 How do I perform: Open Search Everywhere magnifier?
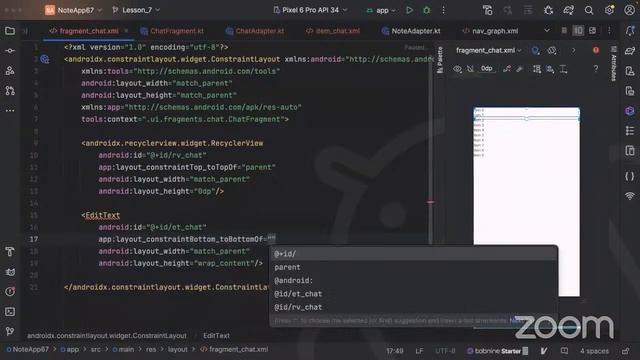coord(589,10)
